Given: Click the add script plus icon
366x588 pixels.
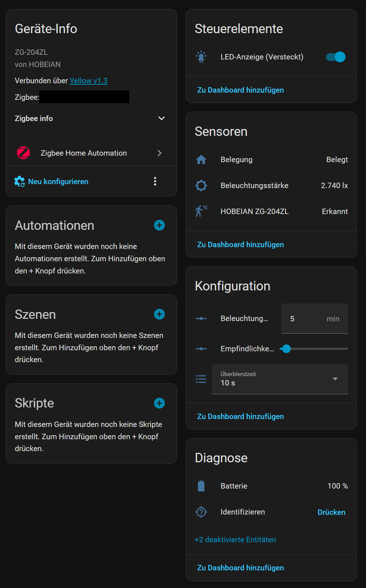Looking at the screenshot, I should (x=159, y=403).
